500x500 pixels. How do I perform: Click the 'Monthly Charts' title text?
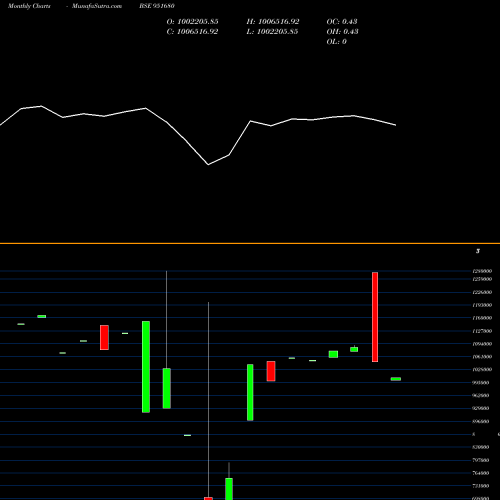pyautogui.click(x=29, y=6)
